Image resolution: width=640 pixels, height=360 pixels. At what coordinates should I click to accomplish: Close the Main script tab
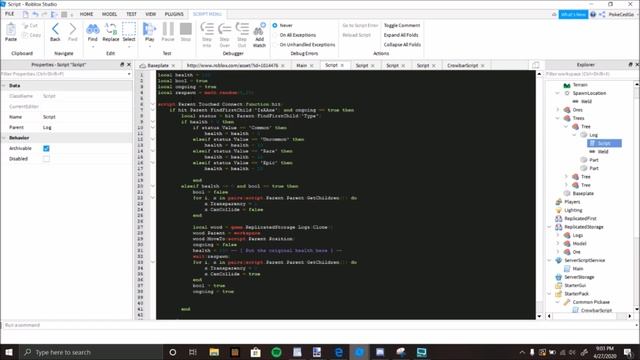(x=311, y=66)
